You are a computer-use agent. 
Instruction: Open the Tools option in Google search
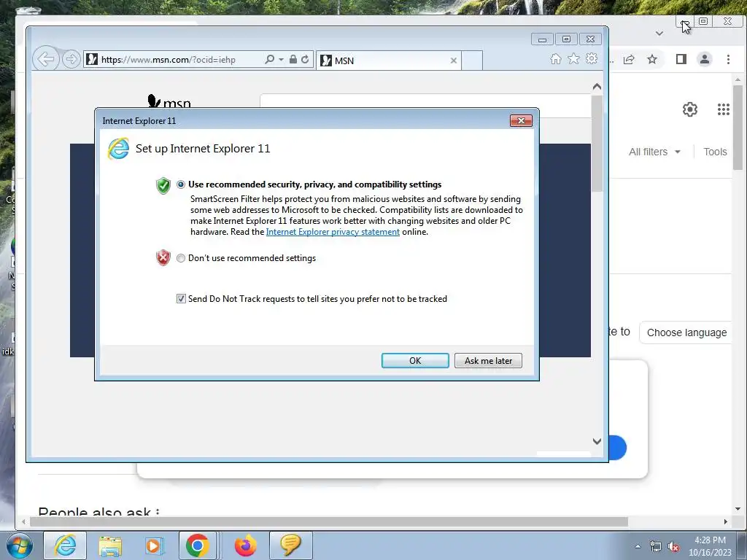(715, 152)
